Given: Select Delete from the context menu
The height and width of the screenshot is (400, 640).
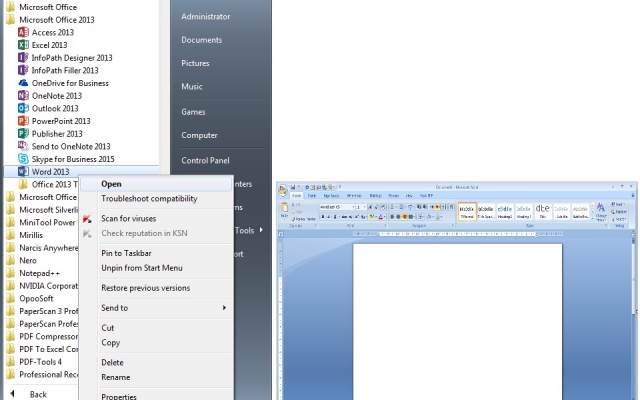Looking at the screenshot, I should click(x=112, y=362).
